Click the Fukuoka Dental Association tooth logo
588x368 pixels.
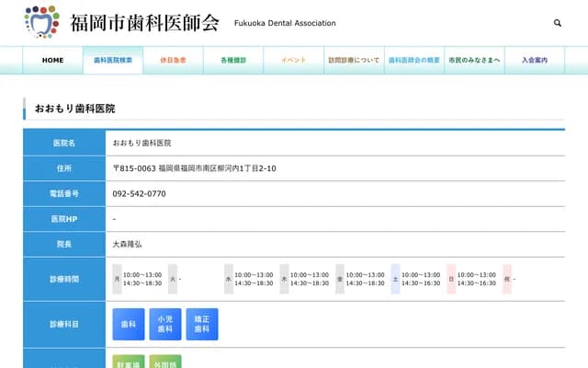(x=41, y=22)
